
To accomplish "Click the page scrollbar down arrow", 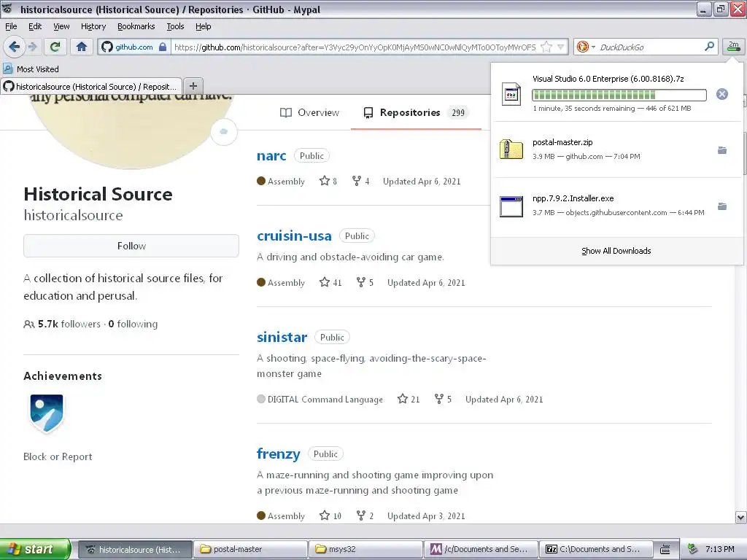I will 741,517.
